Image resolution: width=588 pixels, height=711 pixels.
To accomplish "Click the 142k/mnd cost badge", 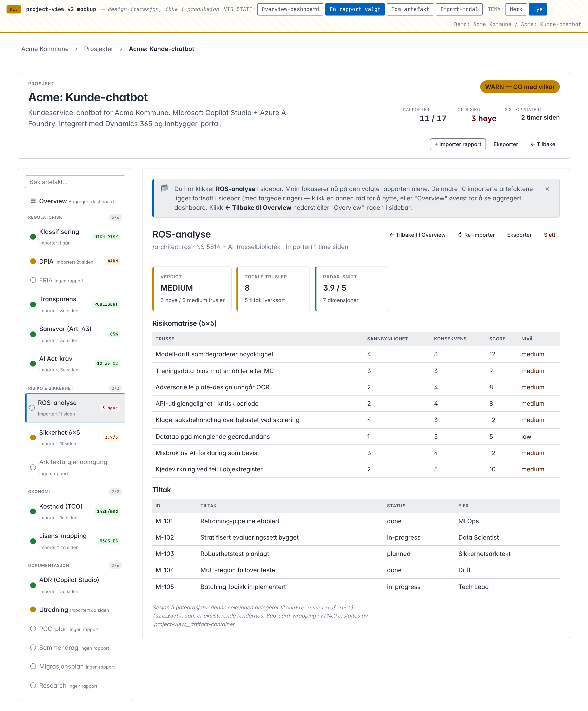I will [x=107, y=511].
